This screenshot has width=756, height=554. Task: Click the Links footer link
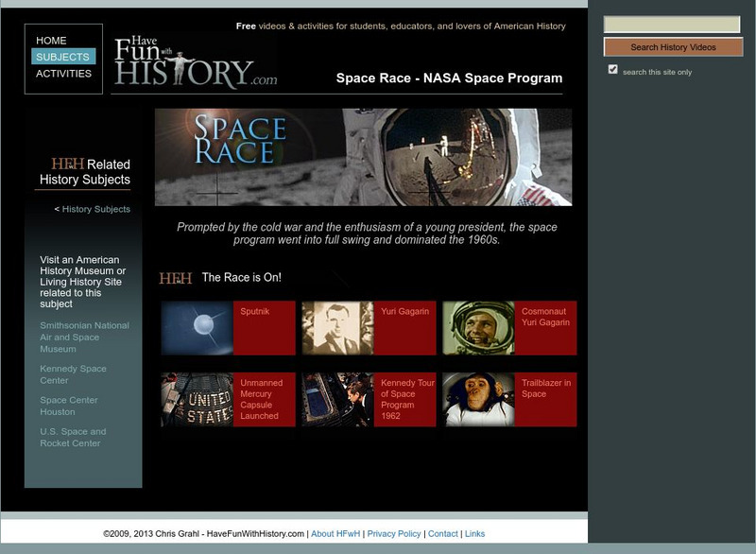pos(475,534)
